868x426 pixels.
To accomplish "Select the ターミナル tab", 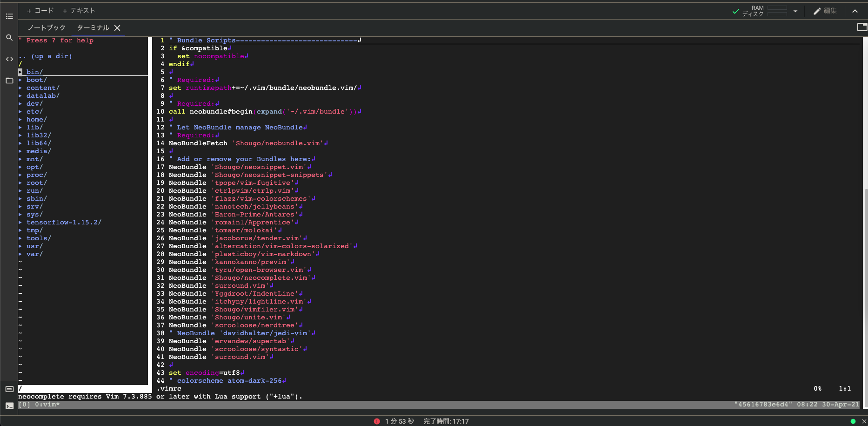I will tap(93, 28).
